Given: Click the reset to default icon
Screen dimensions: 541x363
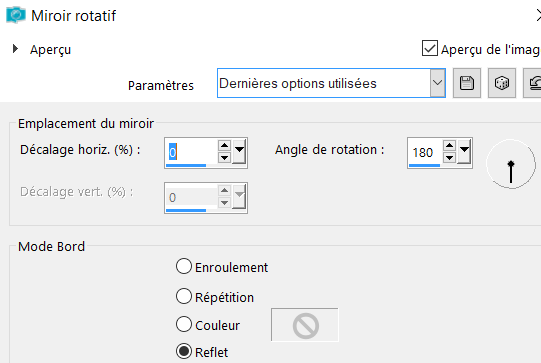Looking at the screenshot, I should 533,83.
